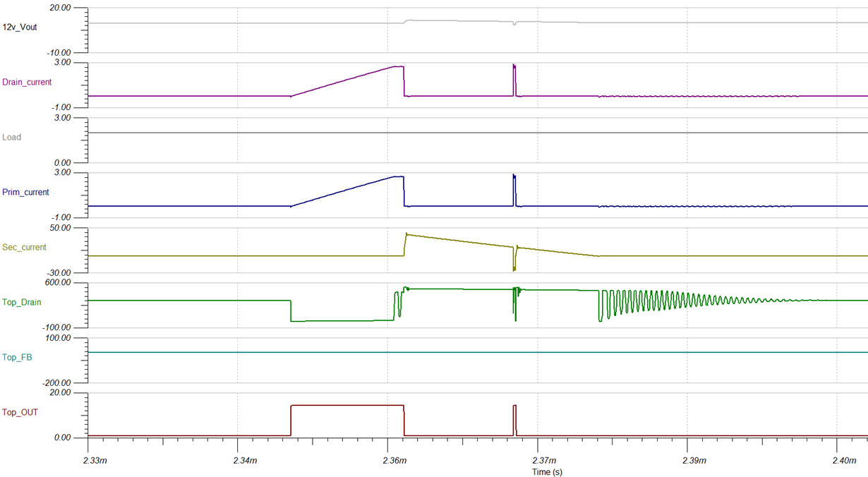868x477 pixels.
Task: Click the falling ramp on the Sec_current trace
Action: pyautogui.click(x=501, y=245)
